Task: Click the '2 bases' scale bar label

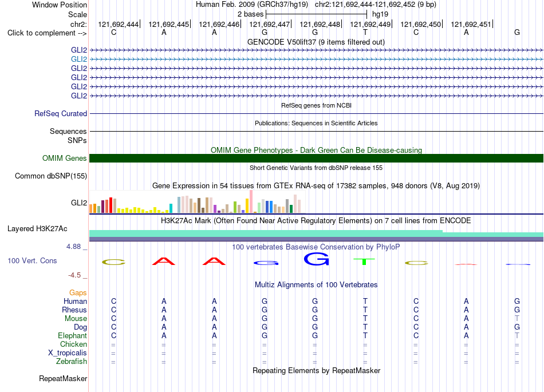Action: point(250,14)
